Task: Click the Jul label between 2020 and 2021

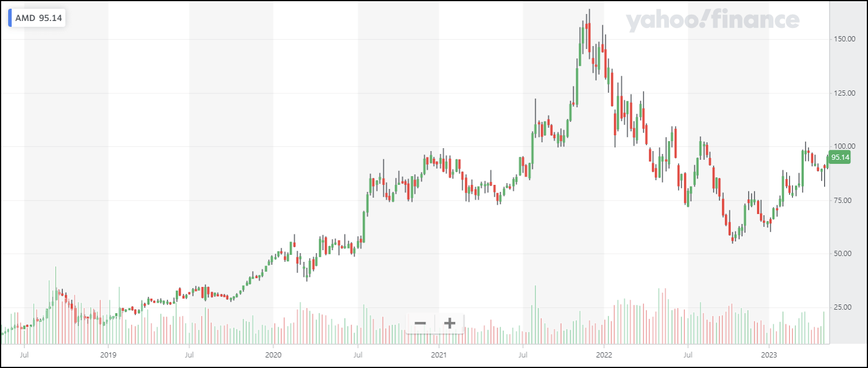Action: pyautogui.click(x=357, y=354)
